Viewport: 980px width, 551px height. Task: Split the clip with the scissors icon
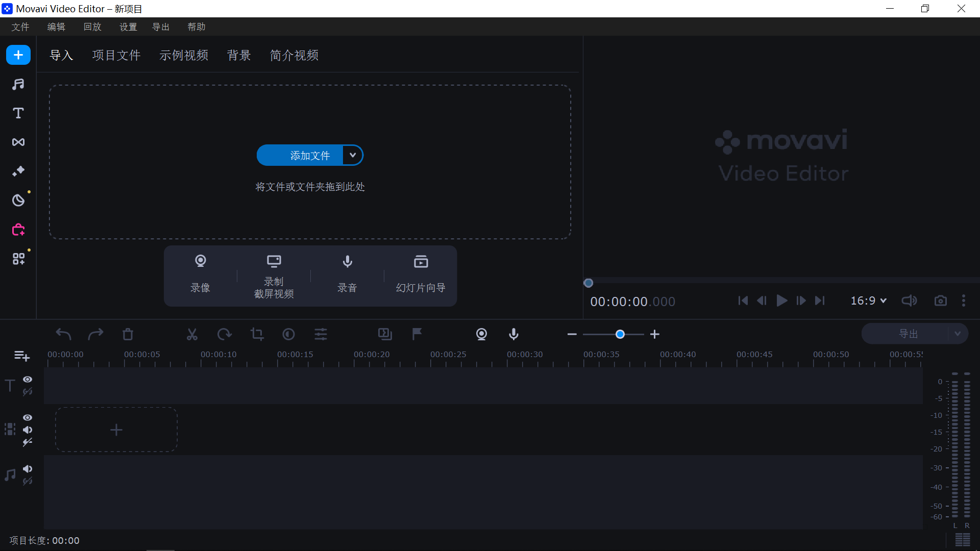[x=192, y=334]
